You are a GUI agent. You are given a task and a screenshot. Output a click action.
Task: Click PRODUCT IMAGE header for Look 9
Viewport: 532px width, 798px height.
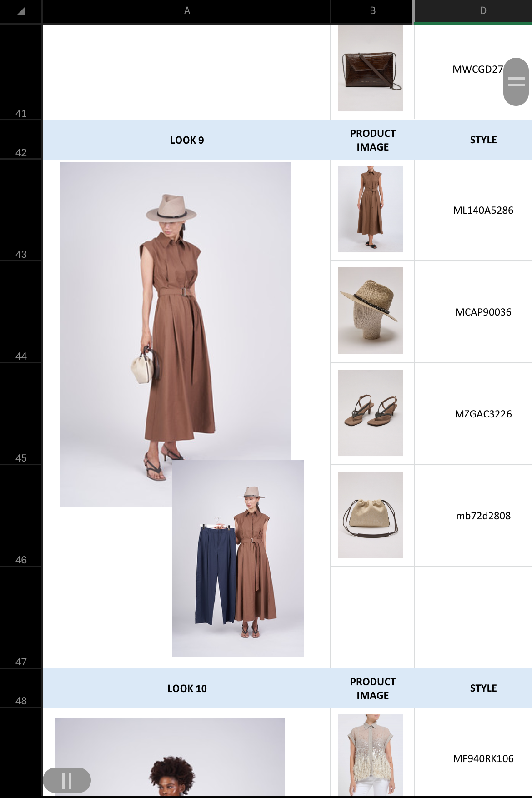372,140
